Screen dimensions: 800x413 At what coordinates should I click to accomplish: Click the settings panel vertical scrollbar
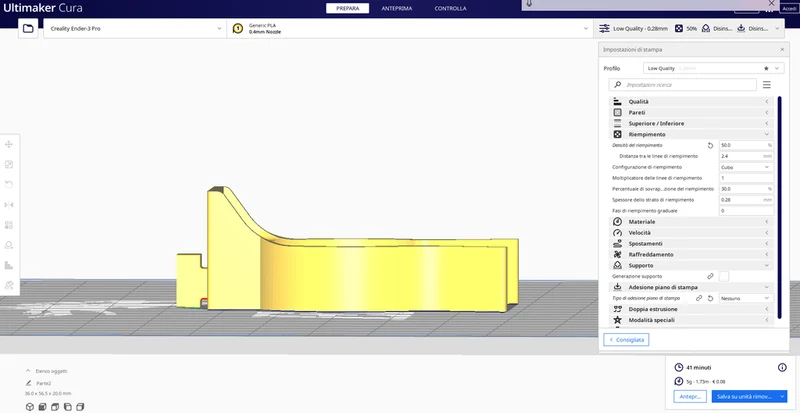click(780, 207)
